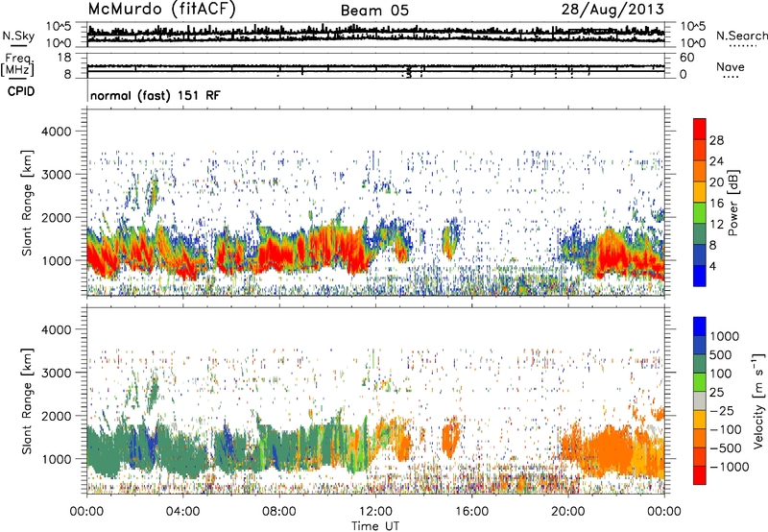The width and height of the screenshot is (768, 532).
Task: Pick the blue bottom segment of Power colorbar
Action: click(x=700, y=276)
